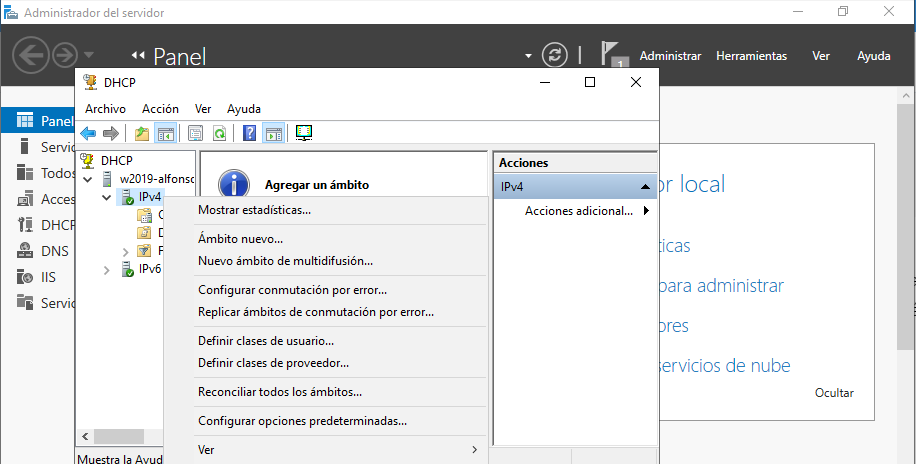Open Acciones adicionales submenu arrow
The image size is (916, 464).
[647, 210]
